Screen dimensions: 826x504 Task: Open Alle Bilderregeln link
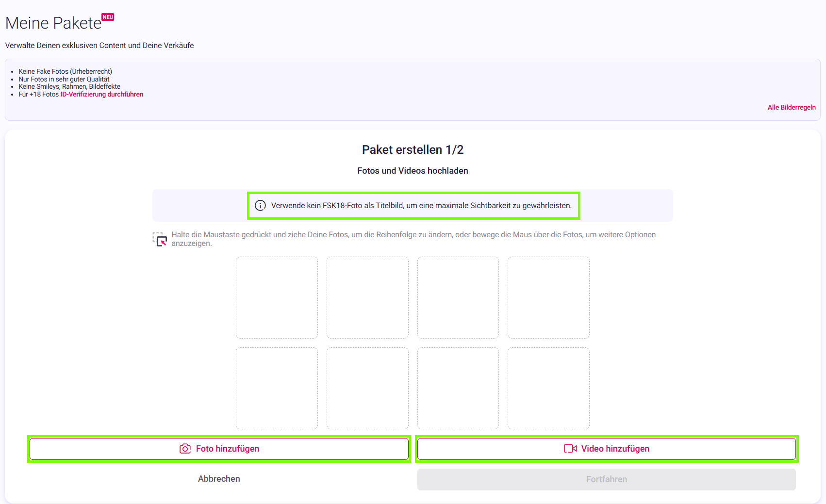coord(792,108)
